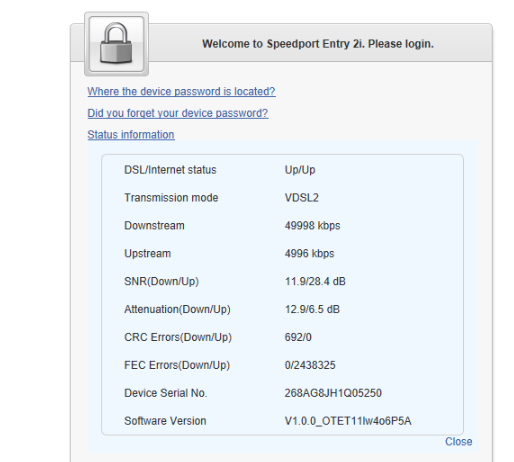The height and width of the screenshot is (462, 514).
Task: Click the Transmission mode VDSL2 value
Action: point(301,198)
